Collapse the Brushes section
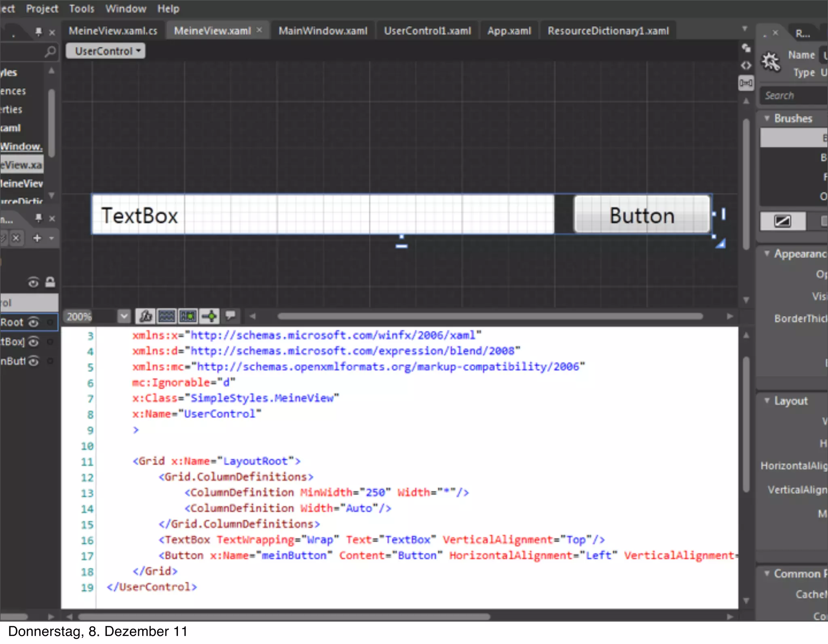The height and width of the screenshot is (644, 828). coord(767,118)
